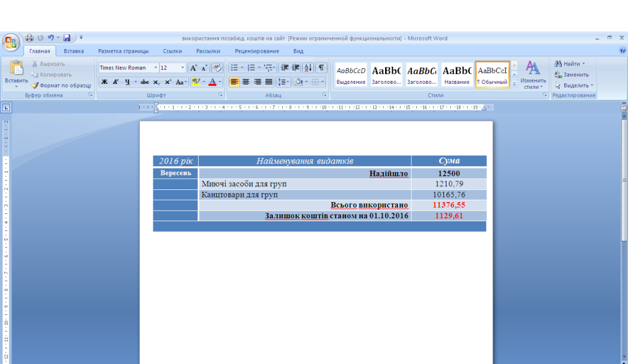The height and width of the screenshot is (364, 628).
Task: Click the sort A-Z icon
Action: coord(308,67)
